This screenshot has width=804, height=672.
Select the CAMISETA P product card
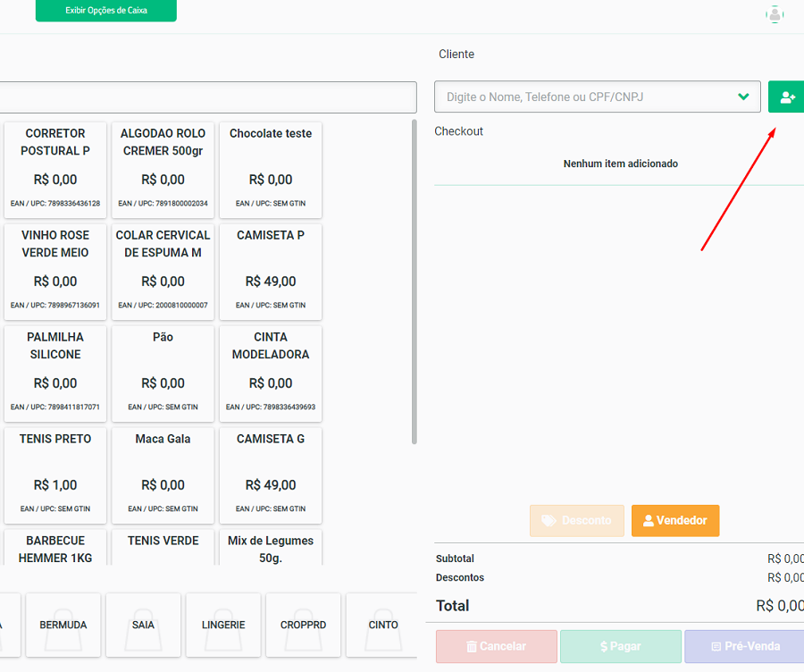271,272
